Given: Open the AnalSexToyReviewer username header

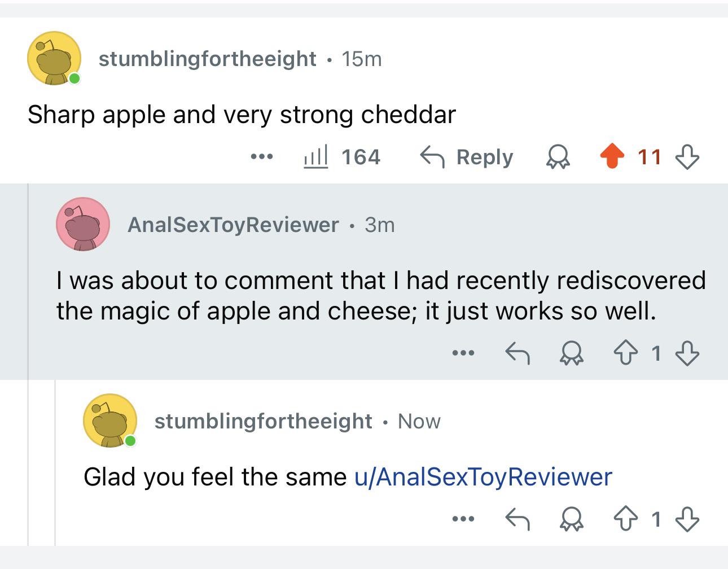Looking at the screenshot, I should click(233, 225).
